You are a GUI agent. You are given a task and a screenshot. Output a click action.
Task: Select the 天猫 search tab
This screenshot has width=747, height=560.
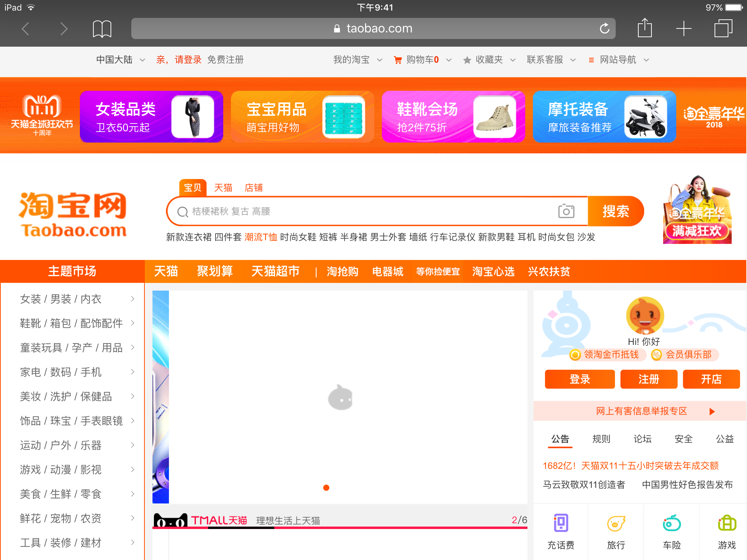[x=223, y=188]
